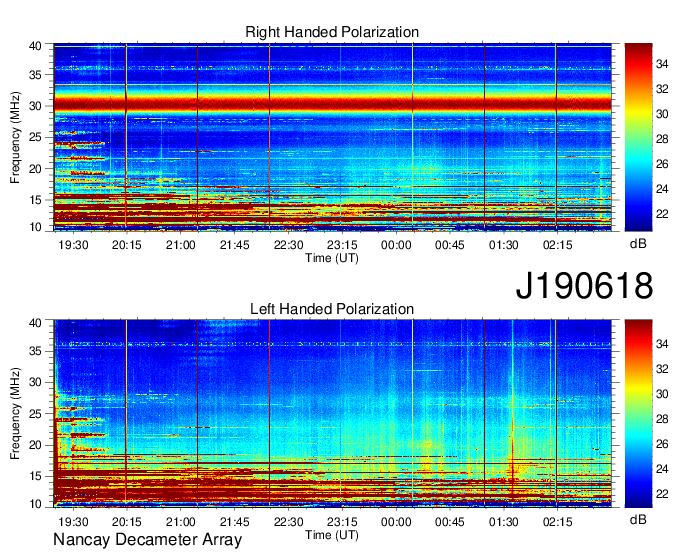
Task: Click "02:15" time tick of Left Handed plot
Action: pyautogui.click(x=558, y=522)
